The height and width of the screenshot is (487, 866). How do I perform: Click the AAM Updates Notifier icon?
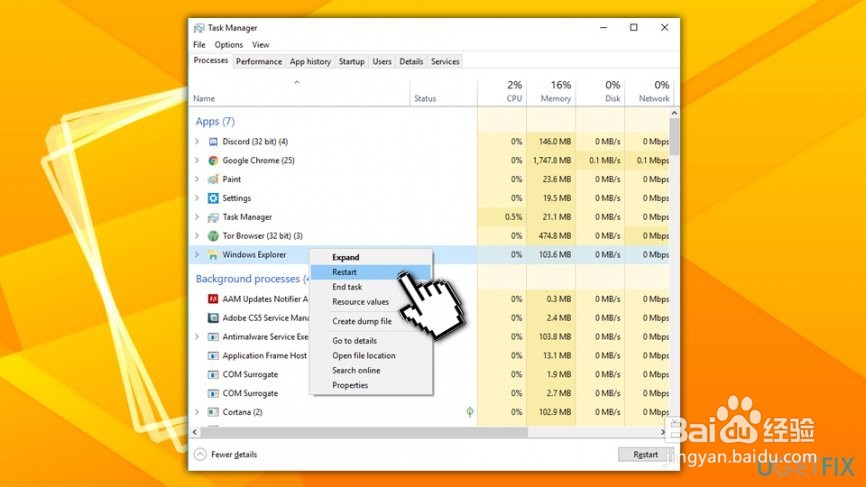point(213,299)
